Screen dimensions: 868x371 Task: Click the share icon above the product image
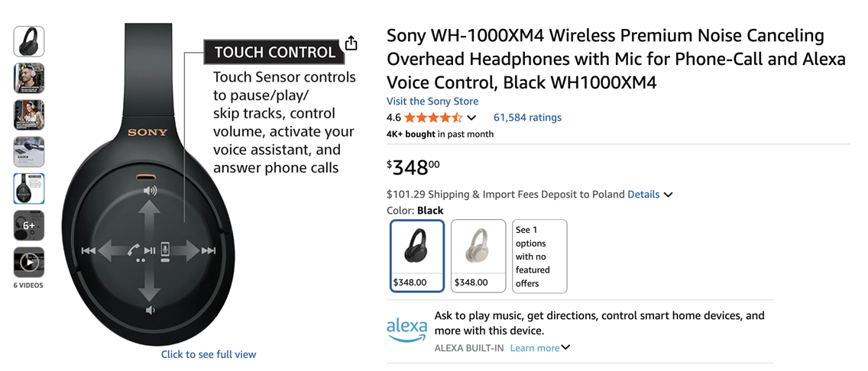[351, 43]
